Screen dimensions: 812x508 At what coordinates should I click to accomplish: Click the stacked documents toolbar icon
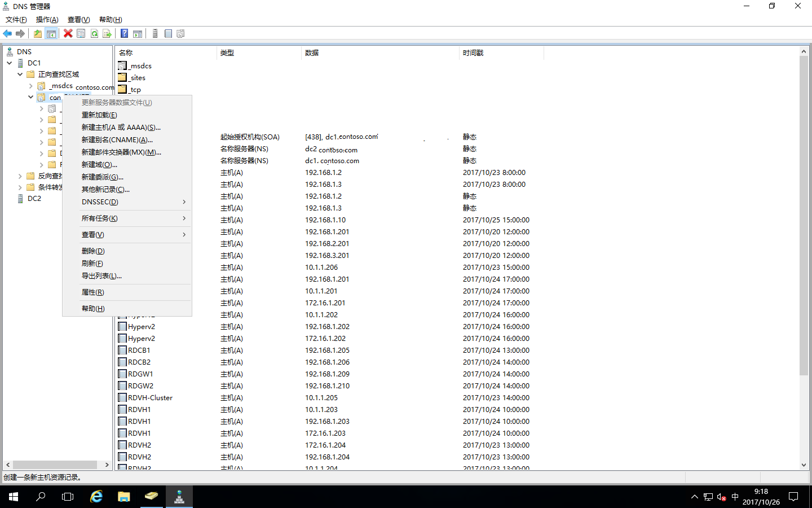click(x=181, y=34)
